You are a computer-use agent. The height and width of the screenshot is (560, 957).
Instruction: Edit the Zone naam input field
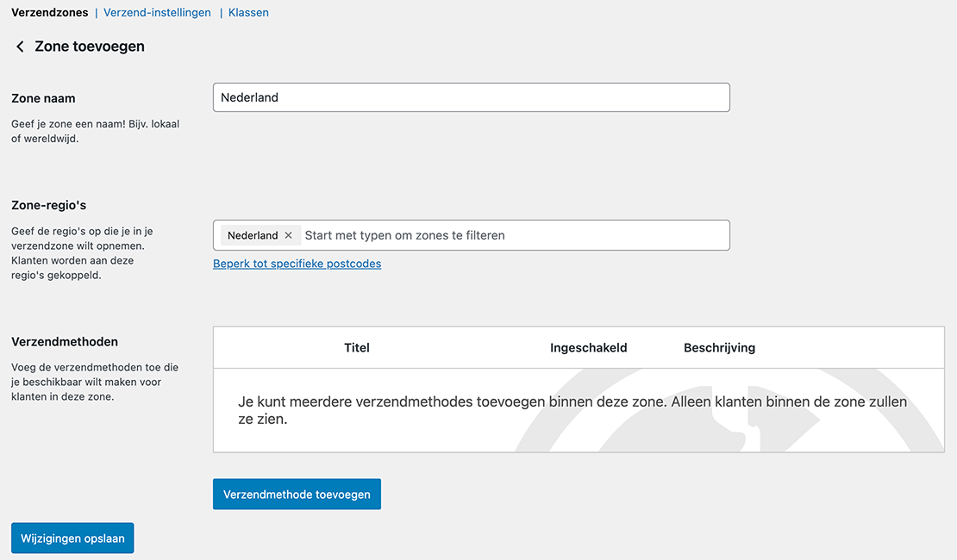click(x=472, y=97)
